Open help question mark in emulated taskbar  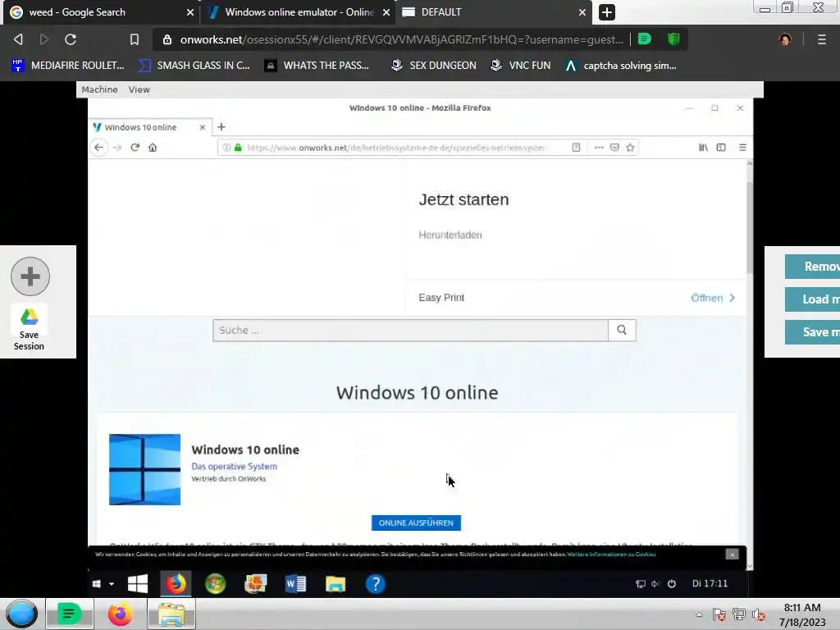(376, 584)
